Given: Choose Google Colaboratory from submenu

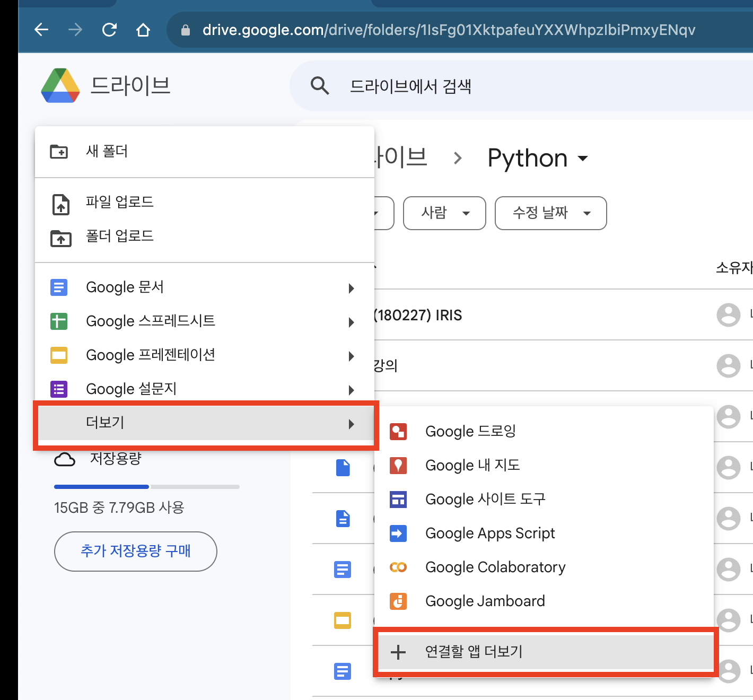Looking at the screenshot, I should coord(544,567).
